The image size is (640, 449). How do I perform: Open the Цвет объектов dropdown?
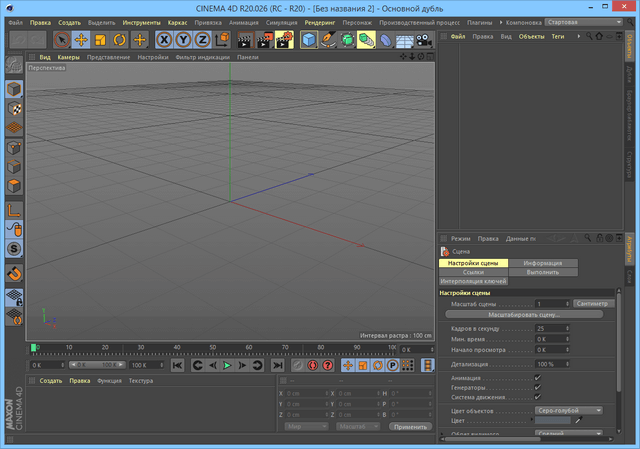[569, 410]
